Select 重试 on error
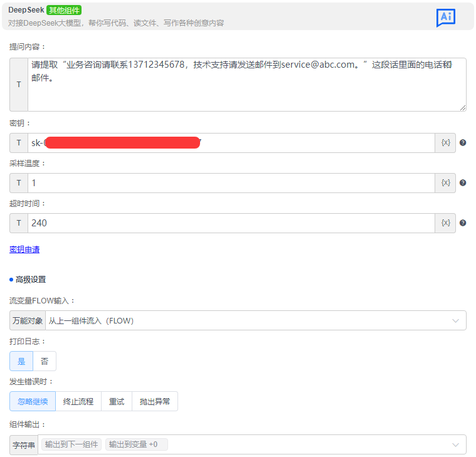The image size is (476, 457). (117, 401)
